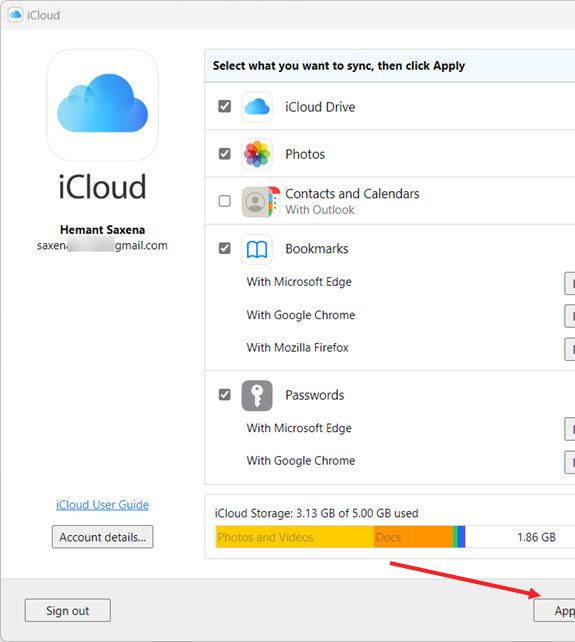Click Passwords With Google Chrome text

(301, 461)
